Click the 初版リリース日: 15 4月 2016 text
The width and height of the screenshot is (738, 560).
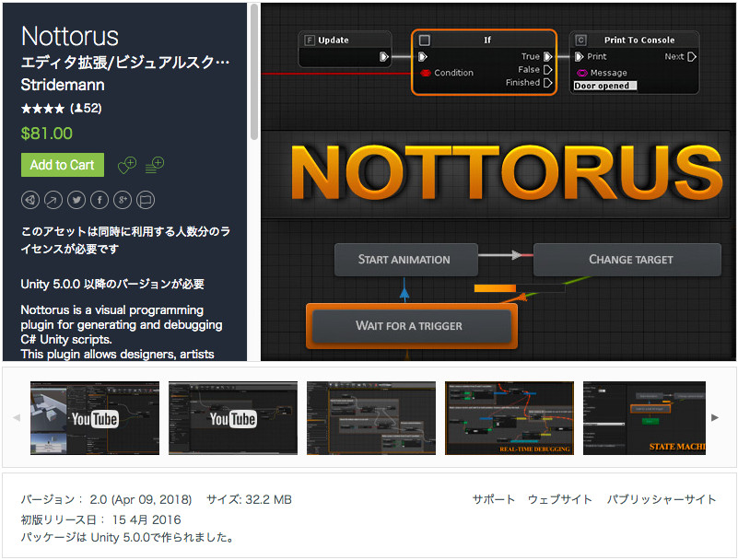click(100, 519)
